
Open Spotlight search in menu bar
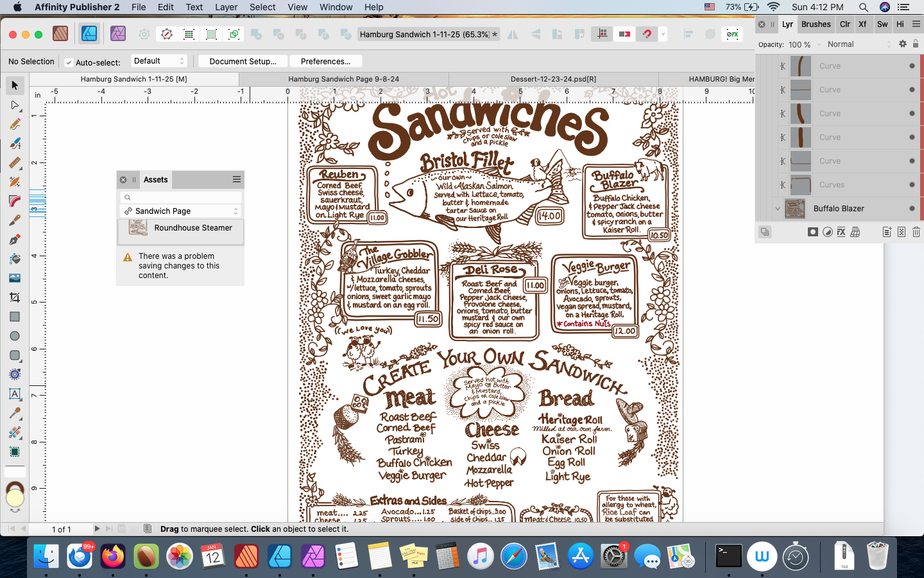point(864,7)
